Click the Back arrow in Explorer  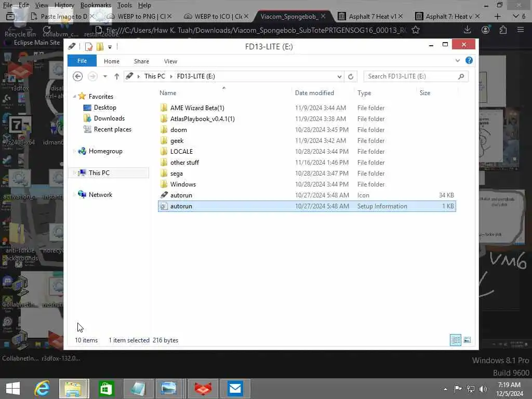78,76
